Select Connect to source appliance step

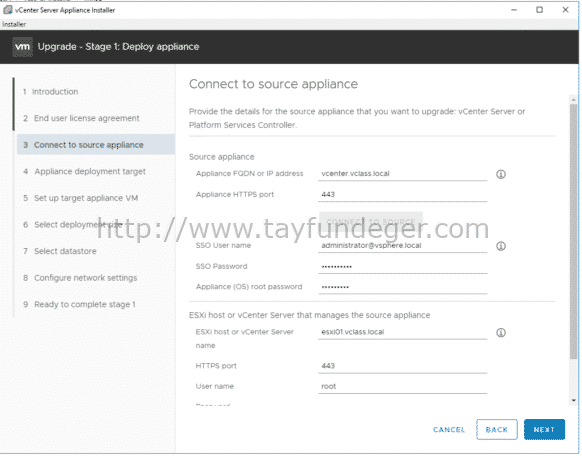point(96,145)
